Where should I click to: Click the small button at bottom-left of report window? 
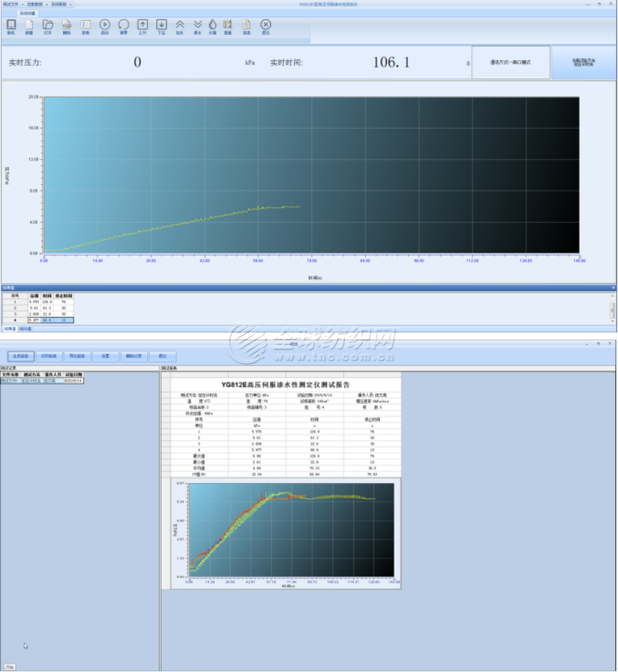(x=9, y=667)
